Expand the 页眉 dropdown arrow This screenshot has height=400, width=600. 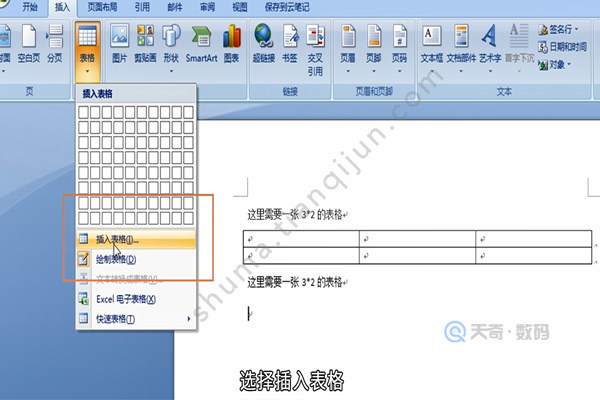[x=348, y=71]
